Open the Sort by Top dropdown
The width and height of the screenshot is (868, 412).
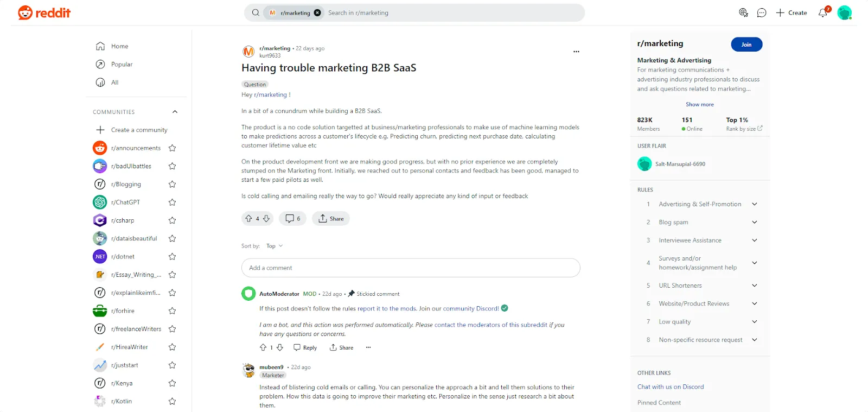coord(275,246)
